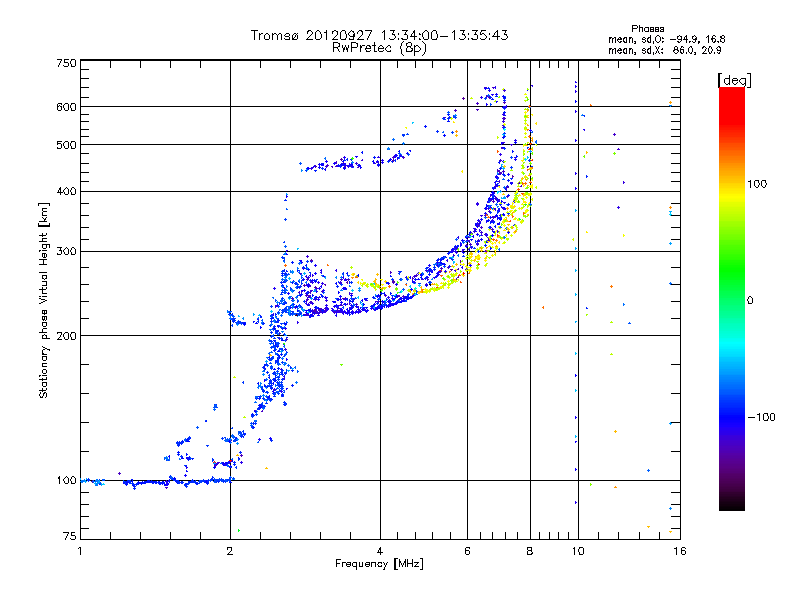Click the 'RwPretec (8p)' subtitle
Image resolution: width=800 pixels, height=600 pixels.
pos(379,48)
